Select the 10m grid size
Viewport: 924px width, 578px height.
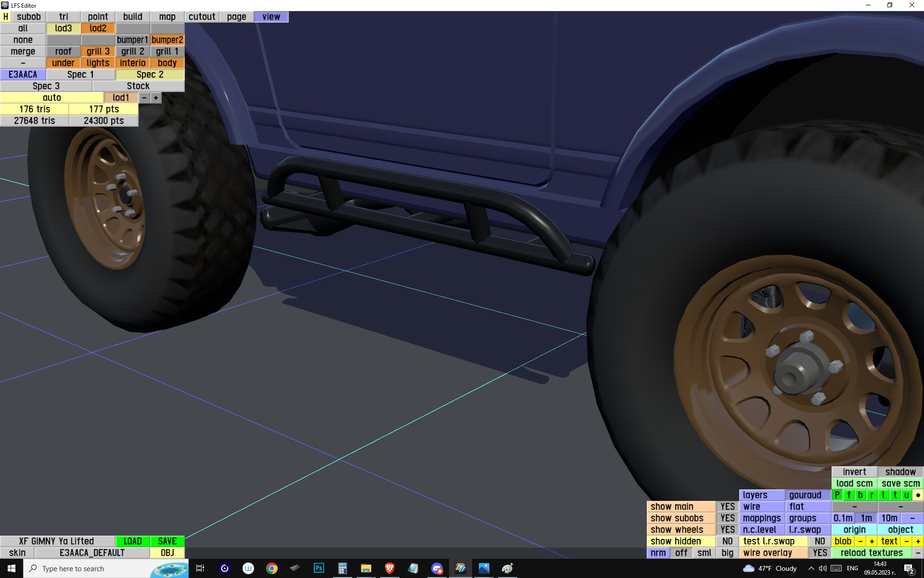click(889, 518)
